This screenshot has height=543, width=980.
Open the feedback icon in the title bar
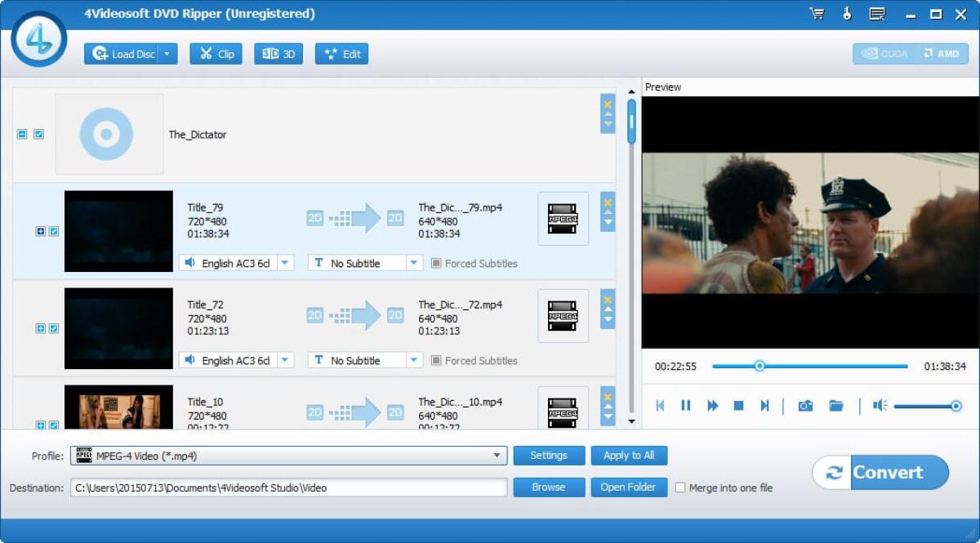pos(879,13)
